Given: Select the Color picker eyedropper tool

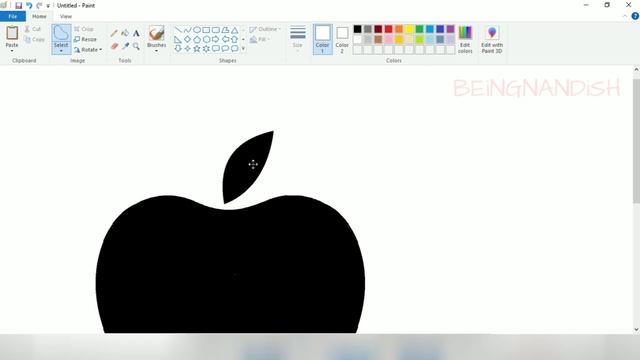Looking at the screenshot, I should (125, 46).
